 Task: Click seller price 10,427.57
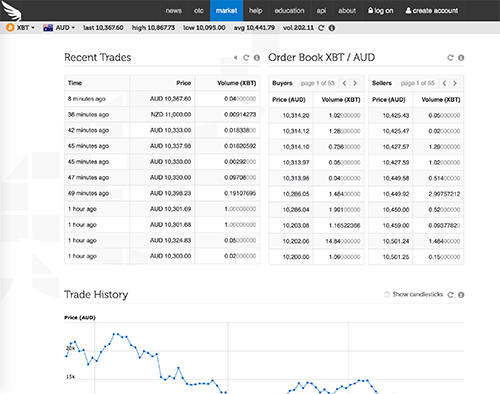point(396,147)
